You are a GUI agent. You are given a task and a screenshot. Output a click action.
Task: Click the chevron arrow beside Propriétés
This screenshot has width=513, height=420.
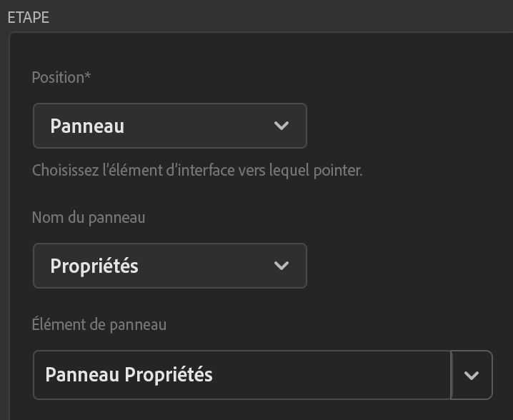tap(282, 266)
